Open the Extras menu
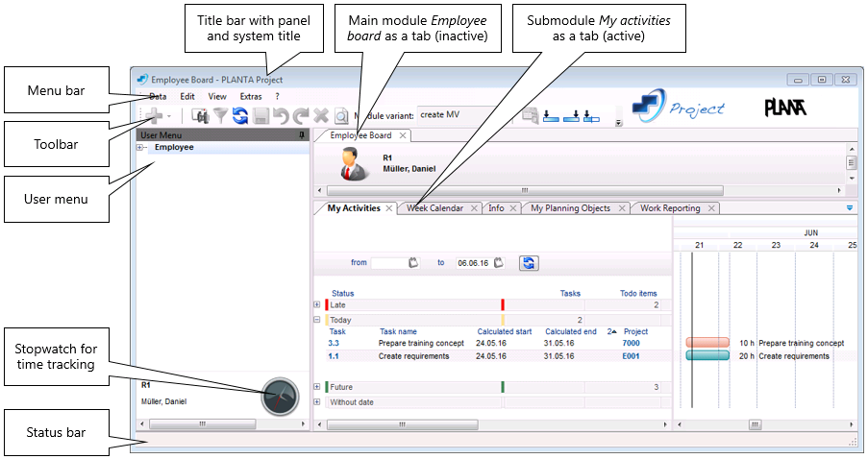 251,96
